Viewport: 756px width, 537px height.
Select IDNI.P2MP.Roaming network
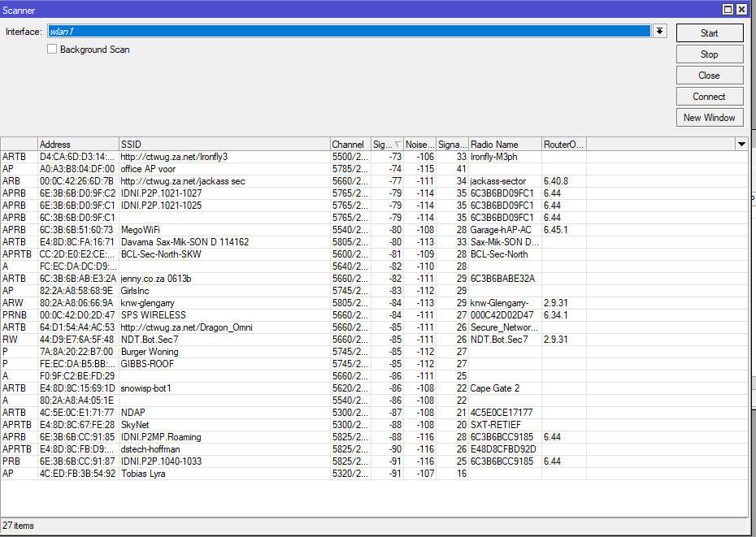[x=374, y=437]
